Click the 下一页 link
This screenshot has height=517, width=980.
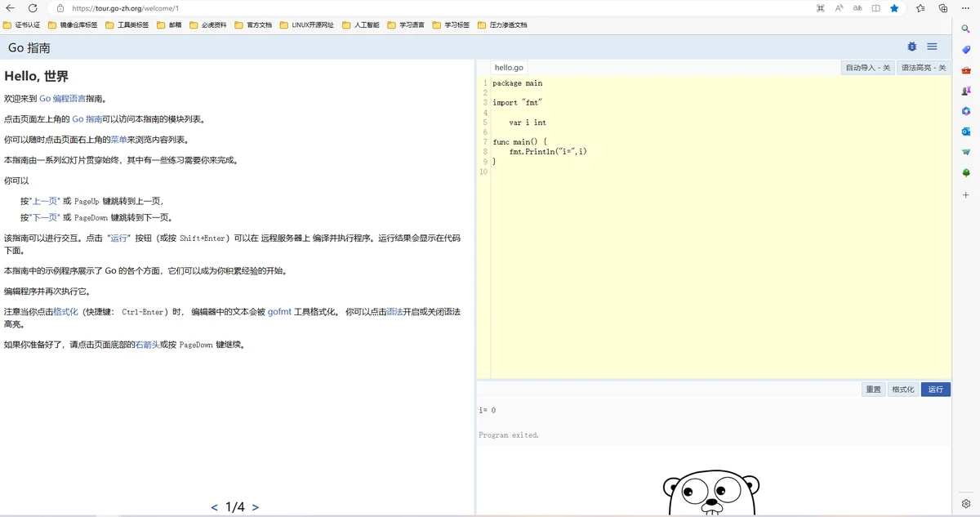(44, 218)
